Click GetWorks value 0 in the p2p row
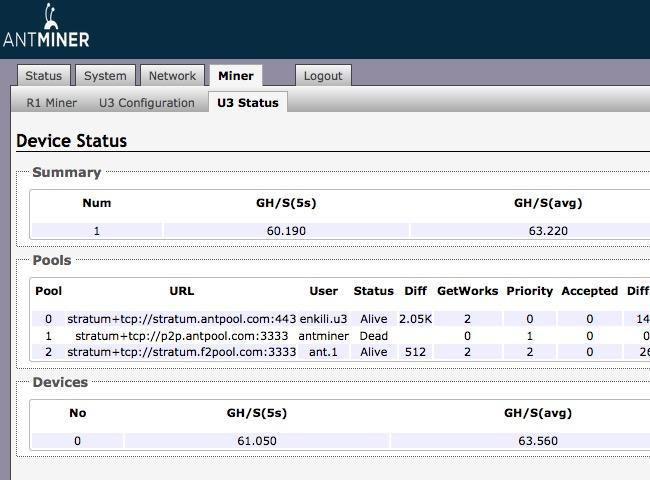 468,336
